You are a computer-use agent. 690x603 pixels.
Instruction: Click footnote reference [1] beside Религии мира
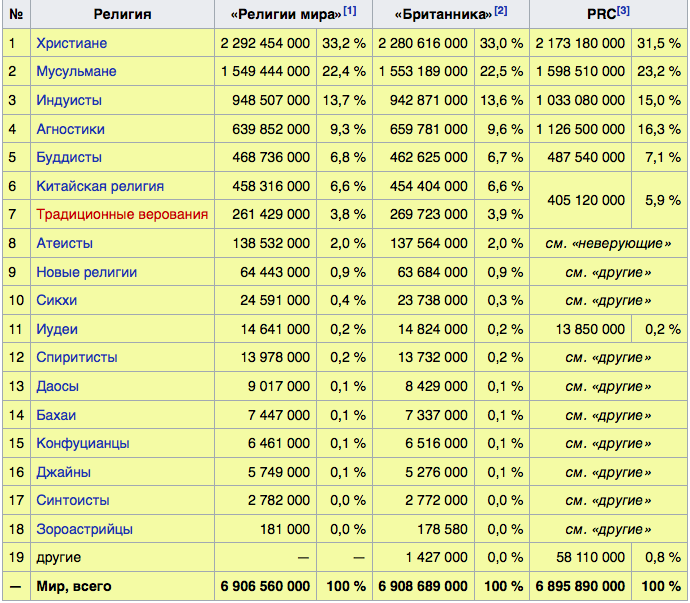(x=350, y=11)
